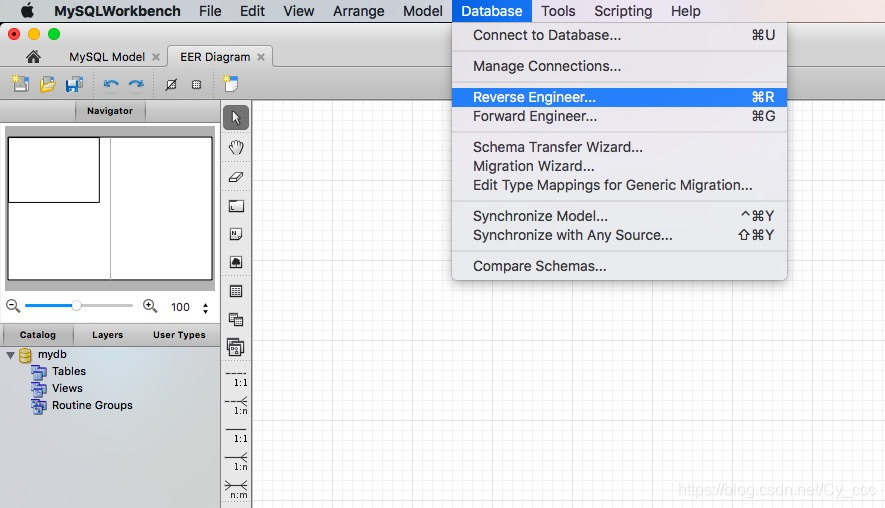The image size is (885, 508).
Task: Close the MySQL Model tab
Action: point(156,57)
